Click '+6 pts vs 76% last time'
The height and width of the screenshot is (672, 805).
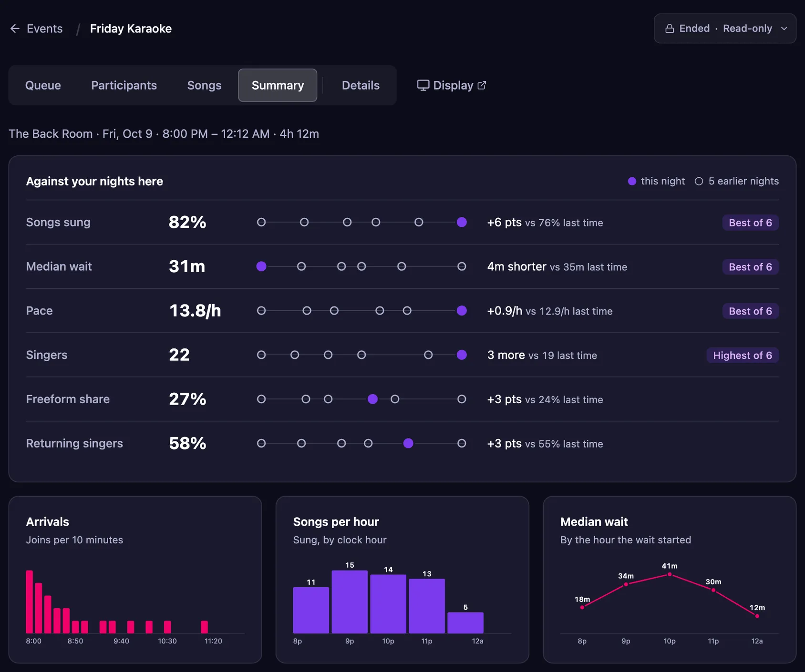(545, 223)
